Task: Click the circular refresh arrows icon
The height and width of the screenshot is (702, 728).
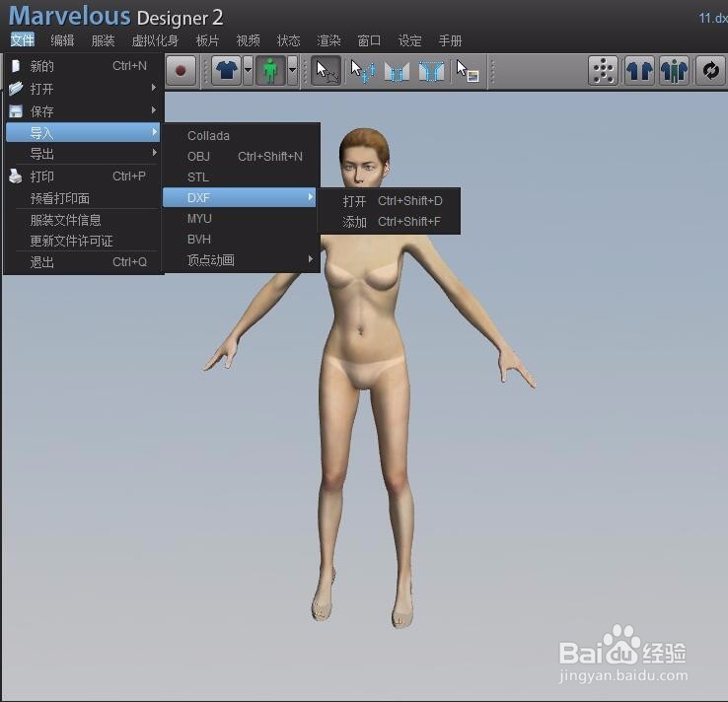Action: [x=710, y=71]
